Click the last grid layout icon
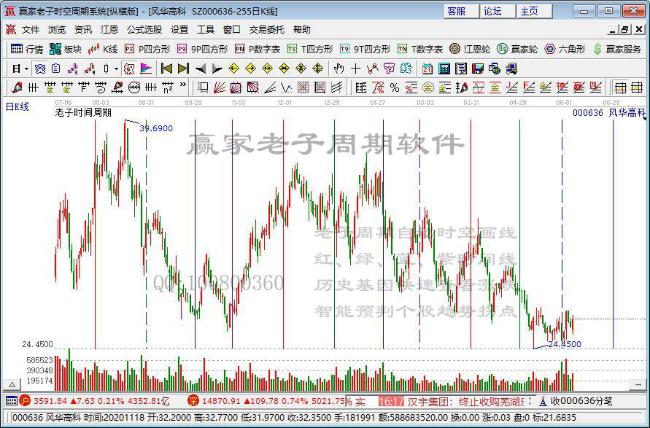 pyautogui.click(x=636, y=88)
